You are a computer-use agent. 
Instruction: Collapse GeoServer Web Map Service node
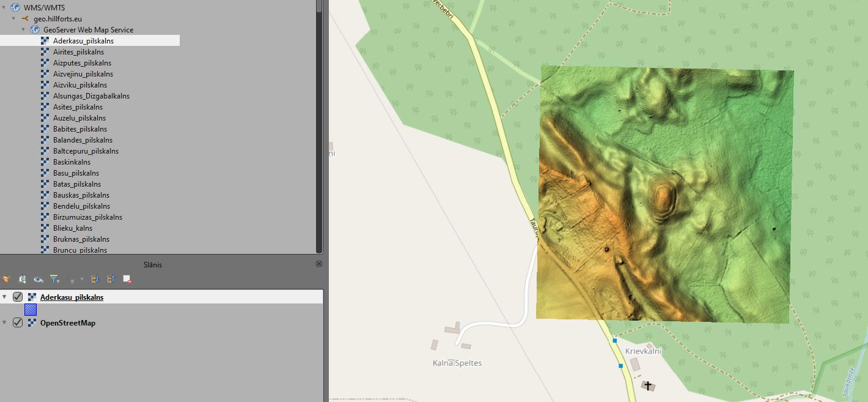click(x=24, y=30)
